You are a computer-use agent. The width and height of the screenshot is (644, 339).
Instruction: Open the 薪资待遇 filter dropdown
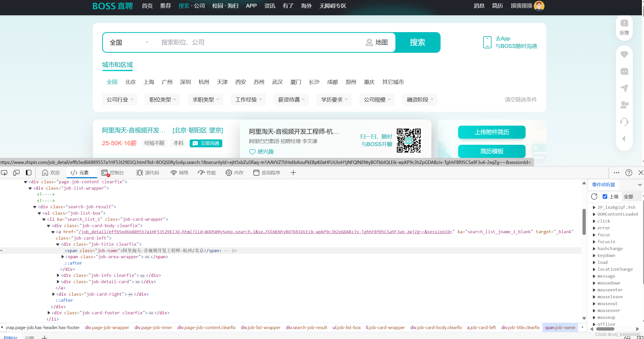(291, 100)
